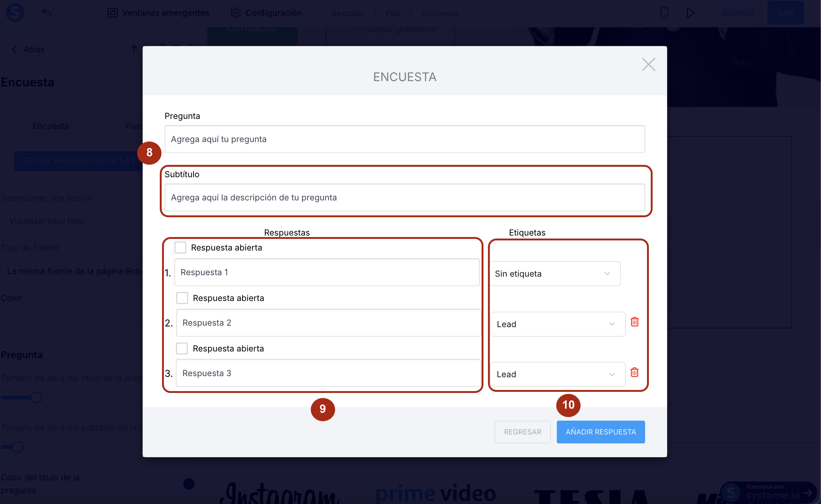Check Respuesta abierta for answer 2
Image resolution: width=821 pixels, height=504 pixels.
pyautogui.click(x=182, y=298)
